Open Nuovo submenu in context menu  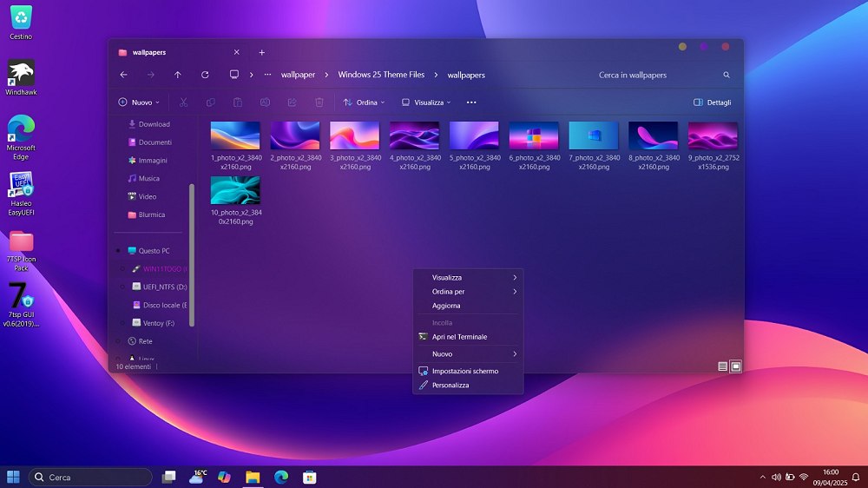click(x=469, y=354)
